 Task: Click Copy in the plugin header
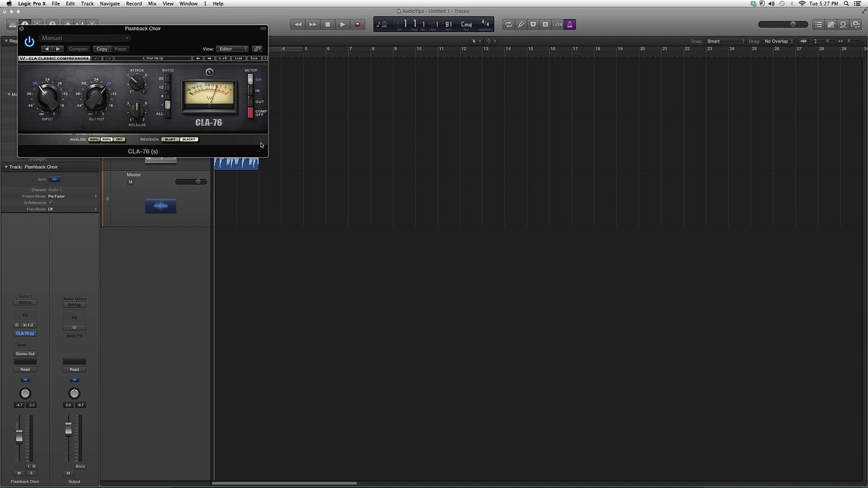102,49
